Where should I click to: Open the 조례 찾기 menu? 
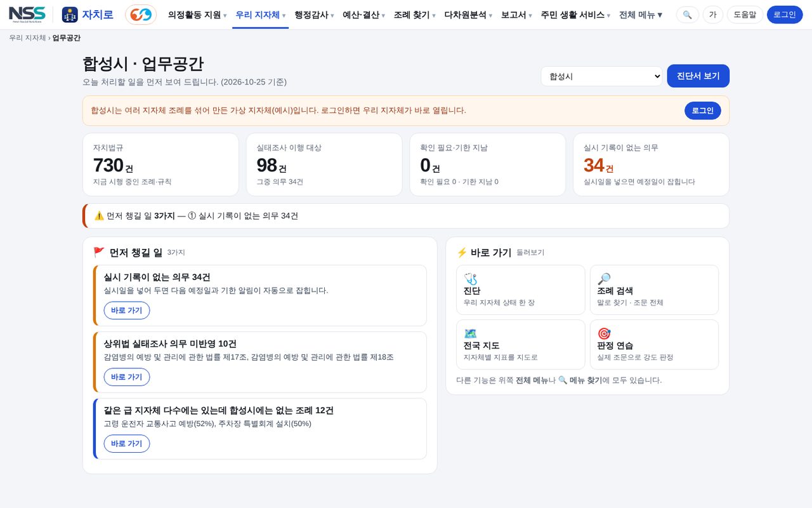coord(414,15)
